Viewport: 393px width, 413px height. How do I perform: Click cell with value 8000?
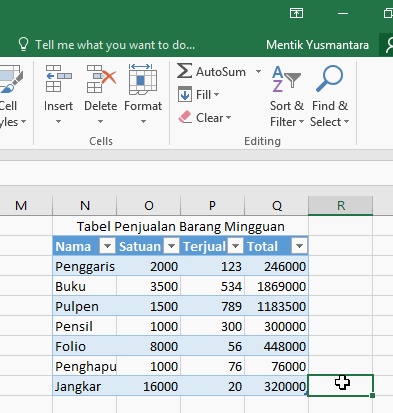148,346
